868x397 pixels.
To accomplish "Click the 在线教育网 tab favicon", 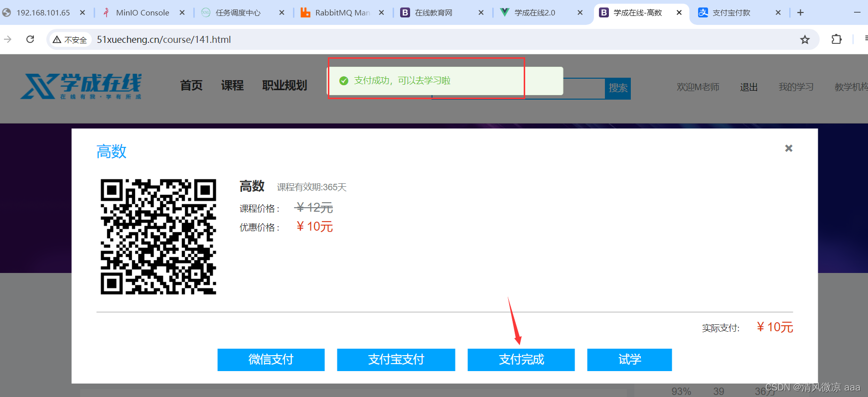I will 405,12.
